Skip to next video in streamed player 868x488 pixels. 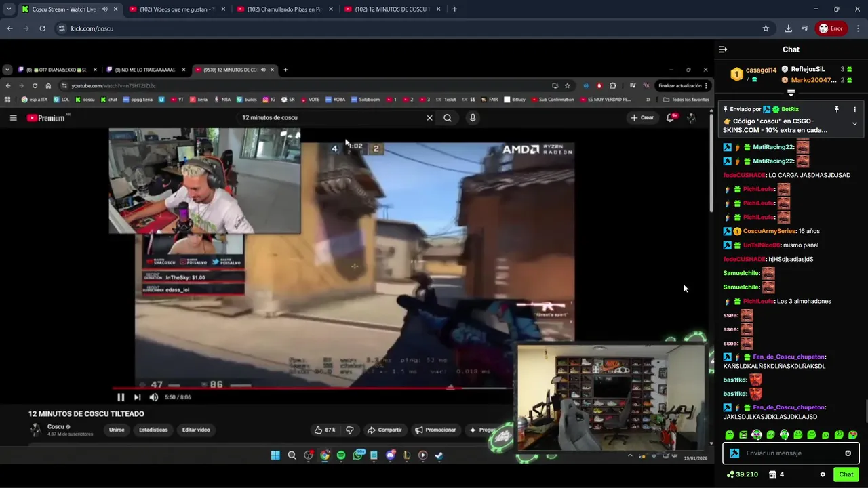coord(137,397)
